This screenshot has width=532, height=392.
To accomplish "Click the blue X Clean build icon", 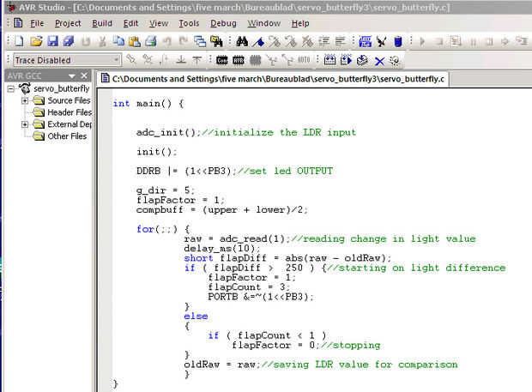I will pos(379,61).
